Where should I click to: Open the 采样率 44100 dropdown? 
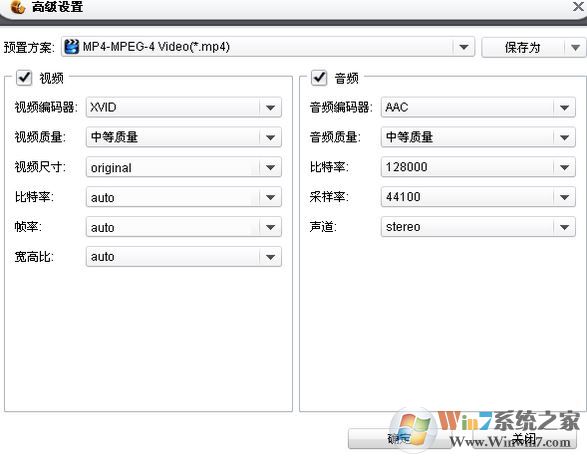click(x=478, y=197)
